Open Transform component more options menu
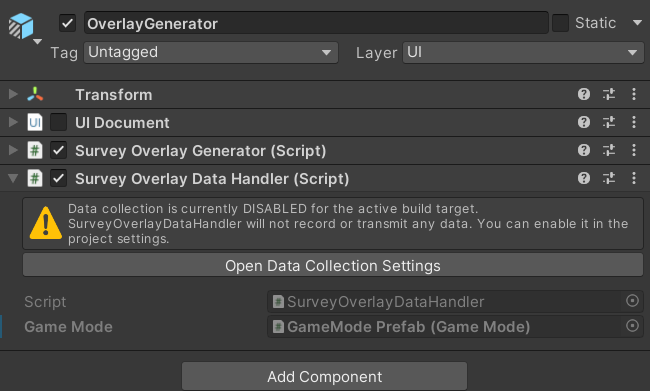Screen dimensions: 650x391 634,95
